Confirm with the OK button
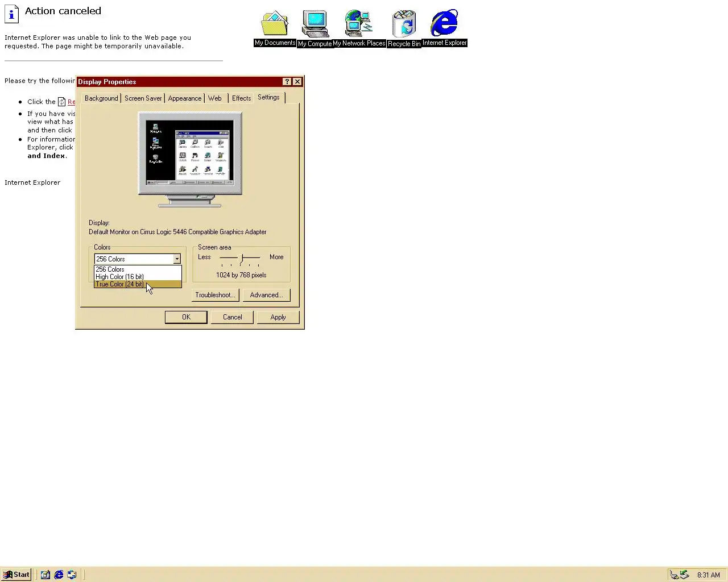Screen dimensions: 728x582 pyautogui.click(x=186, y=317)
